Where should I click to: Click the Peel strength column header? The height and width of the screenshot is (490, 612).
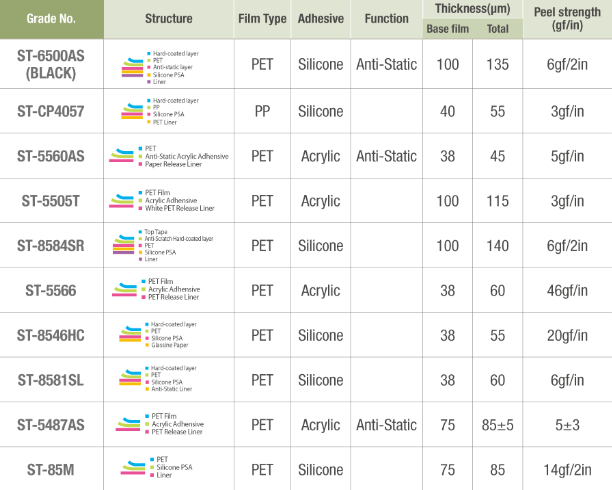(x=566, y=19)
